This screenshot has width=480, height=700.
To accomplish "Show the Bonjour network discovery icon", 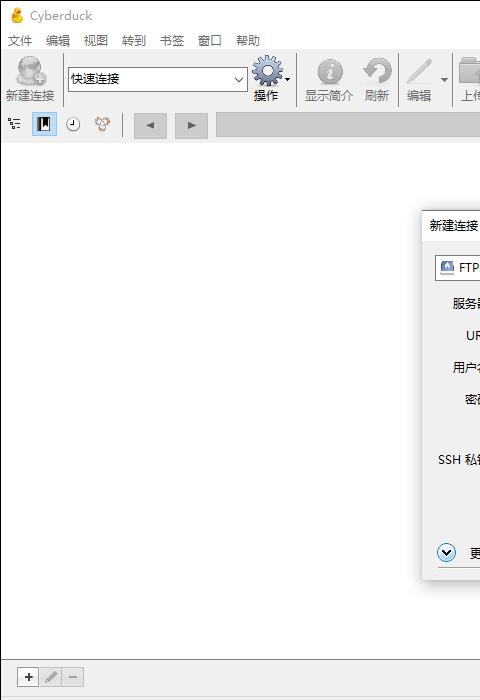I will tap(102, 124).
